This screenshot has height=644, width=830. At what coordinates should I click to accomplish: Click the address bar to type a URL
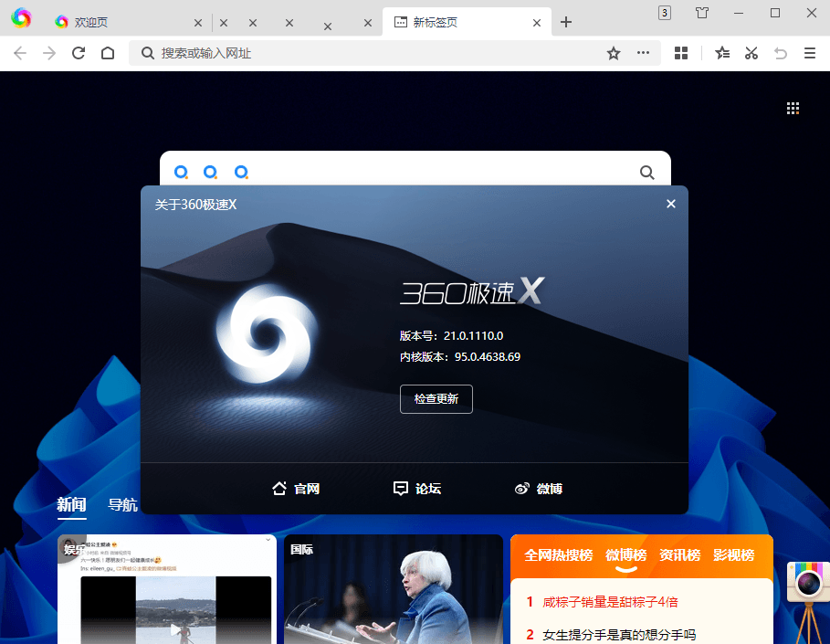(365, 53)
